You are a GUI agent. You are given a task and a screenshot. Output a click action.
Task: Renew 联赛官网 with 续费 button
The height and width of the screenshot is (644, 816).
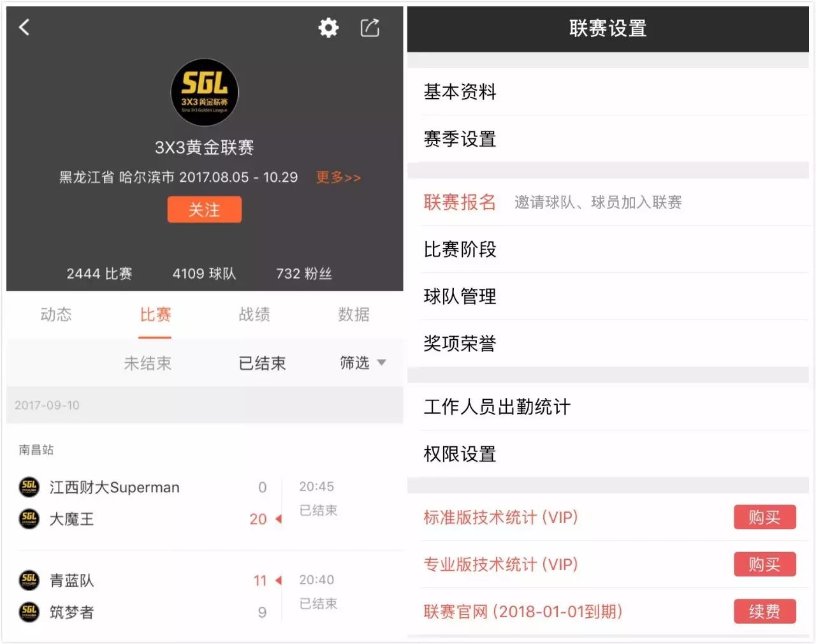[765, 611]
